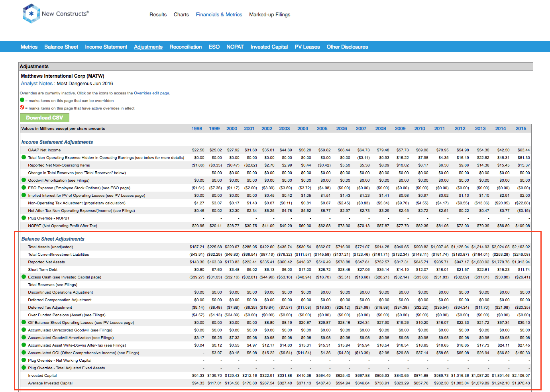This screenshot has width=550, height=392.
Task: Click green override dot for Total Non-Operating Expense Hidden
Action: coord(24,157)
